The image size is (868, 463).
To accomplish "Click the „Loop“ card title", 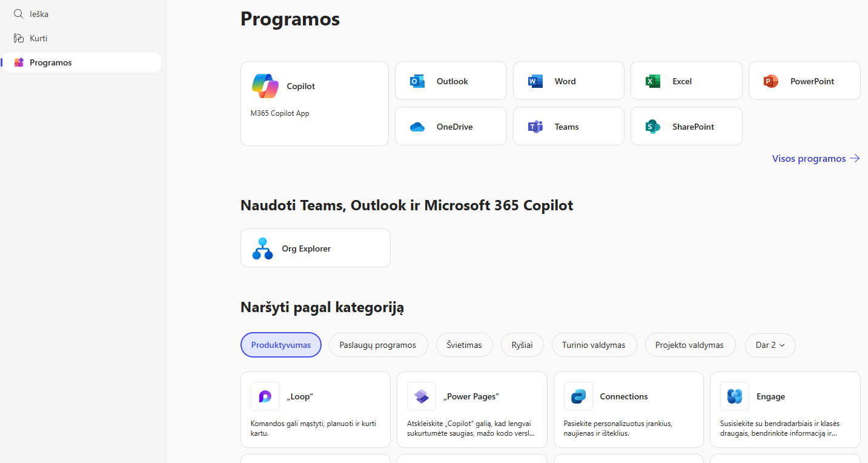I will (x=300, y=396).
